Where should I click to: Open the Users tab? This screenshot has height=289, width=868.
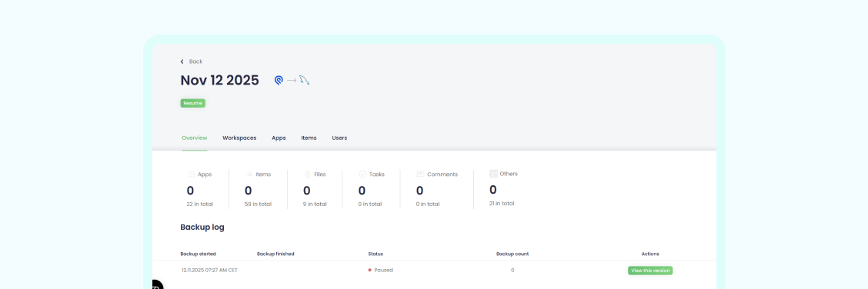click(339, 138)
